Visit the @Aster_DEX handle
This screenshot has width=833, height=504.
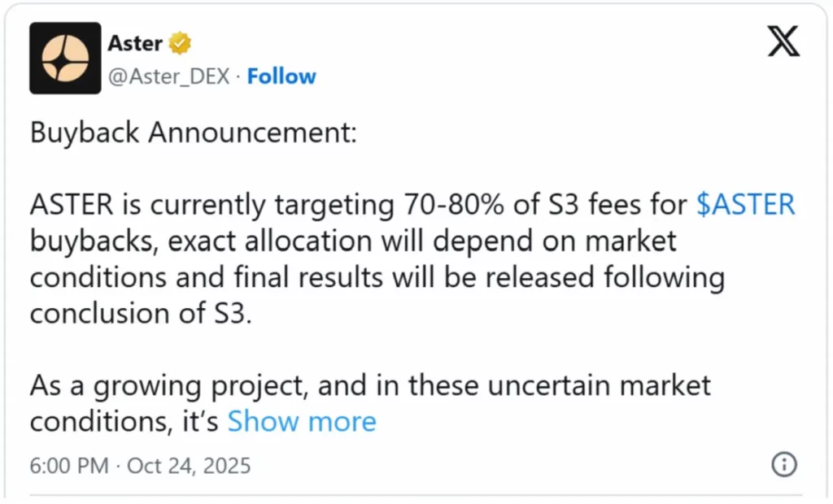[169, 76]
